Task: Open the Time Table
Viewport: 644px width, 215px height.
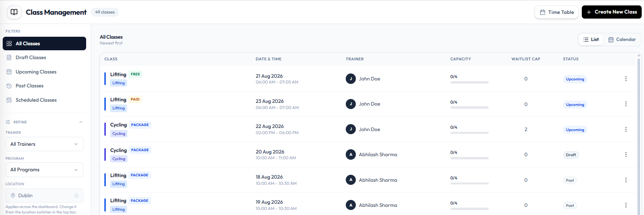Action: pyautogui.click(x=557, y=12)
